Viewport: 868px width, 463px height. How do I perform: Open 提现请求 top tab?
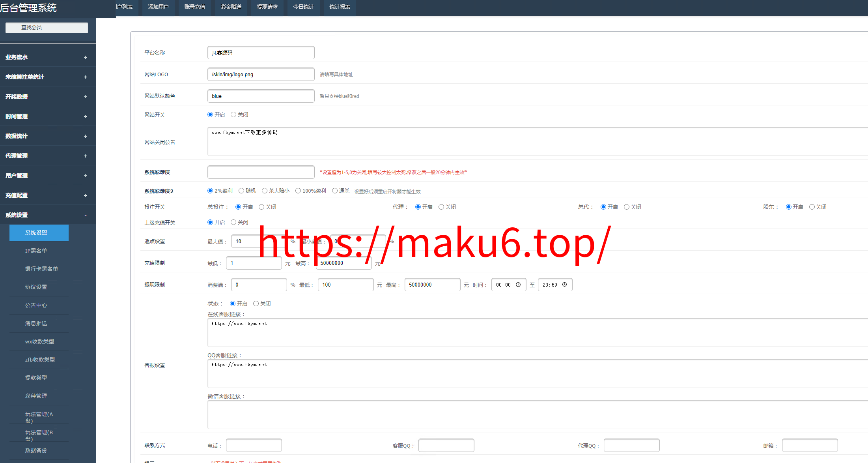[267, 7]
